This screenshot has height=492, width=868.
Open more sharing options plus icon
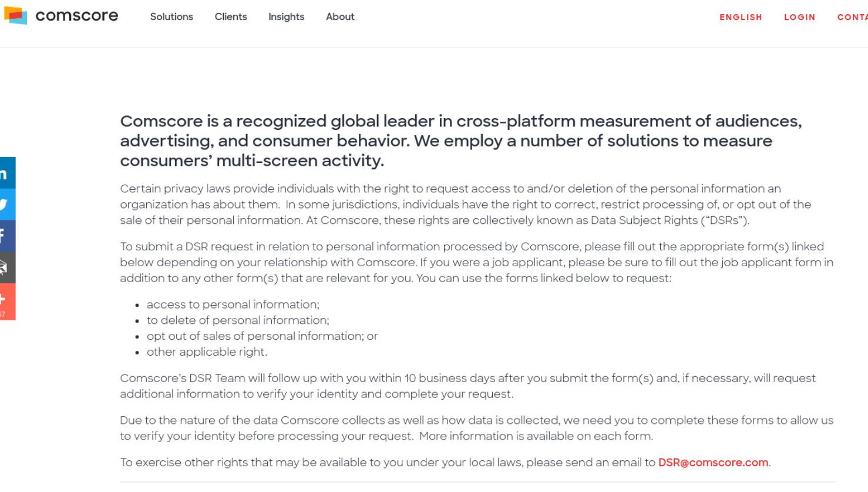pos(7,302)
